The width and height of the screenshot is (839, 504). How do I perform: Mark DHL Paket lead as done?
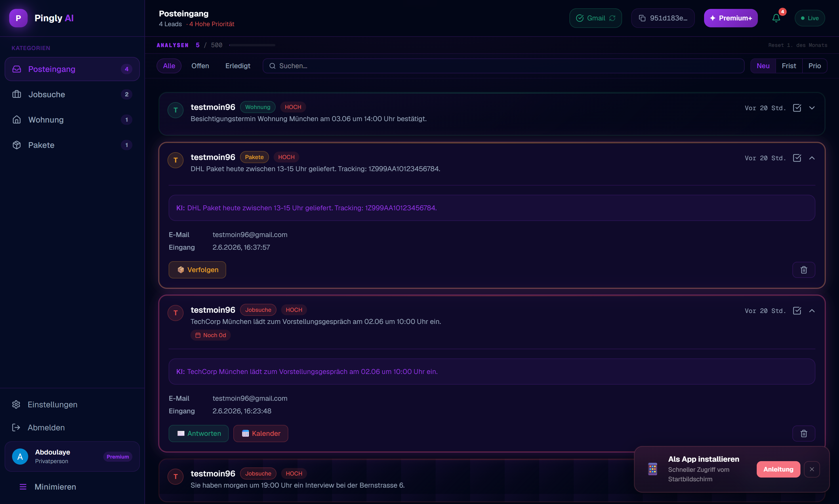[x=797, y=158]
